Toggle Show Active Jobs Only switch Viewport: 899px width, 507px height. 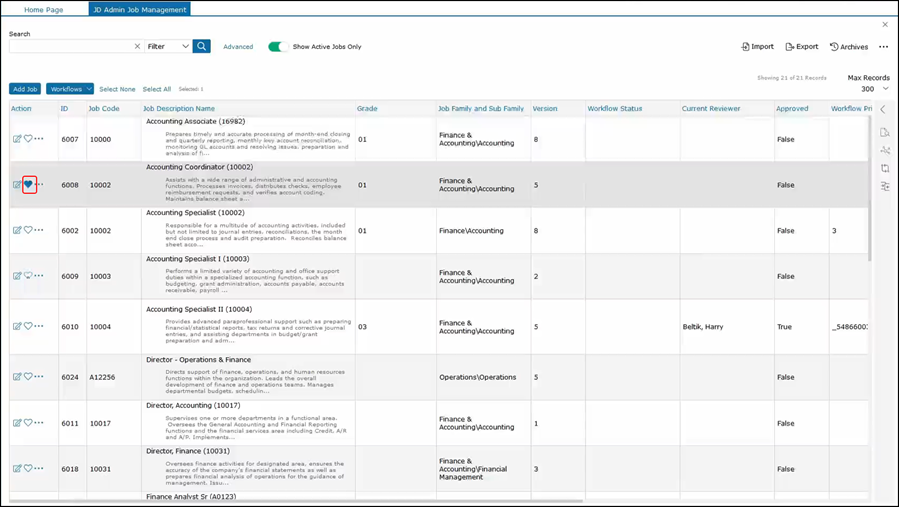point(278,47)
